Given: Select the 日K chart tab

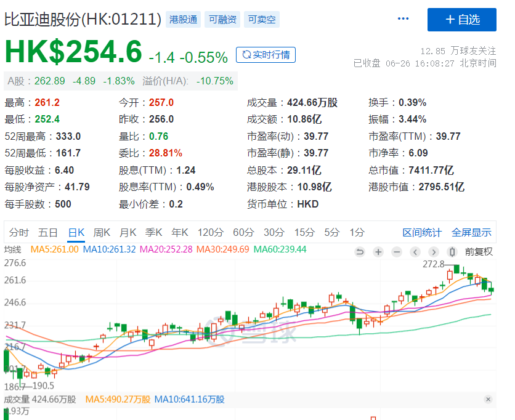Looking at the screenshot, I should tap(76, 233).
